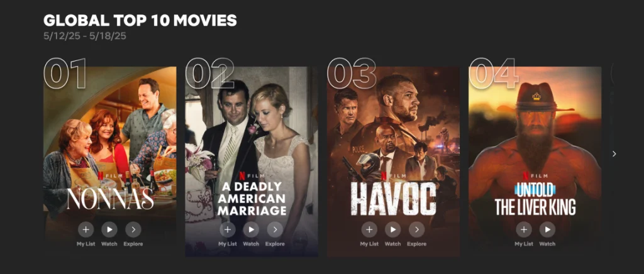Open the Explore arrow for Nonnas

click(x=133, y=230)
